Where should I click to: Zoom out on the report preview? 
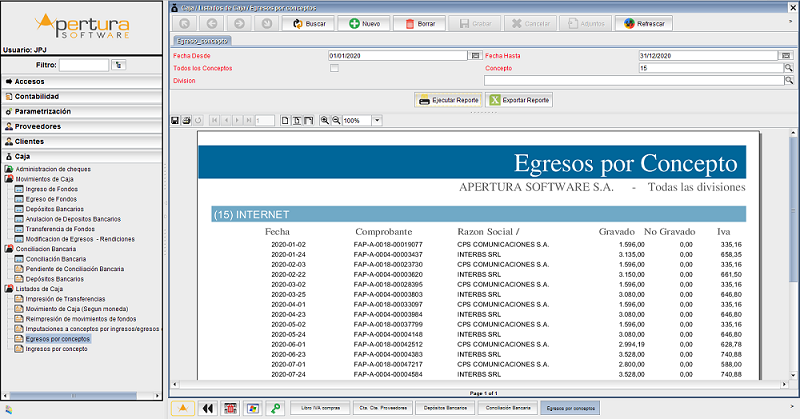pyautogui.click(x=336, y=120)
